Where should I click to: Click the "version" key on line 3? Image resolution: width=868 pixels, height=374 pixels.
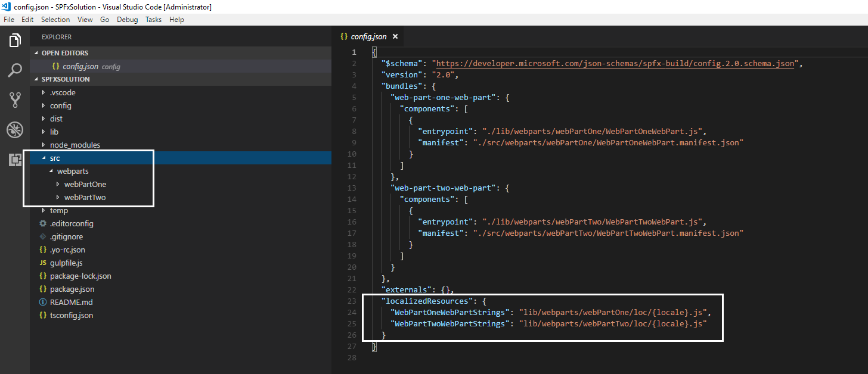click(x=402, y=74)
